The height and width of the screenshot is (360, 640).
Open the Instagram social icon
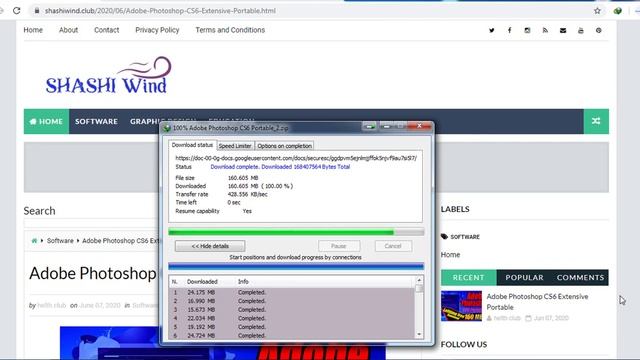coord(527,30)
